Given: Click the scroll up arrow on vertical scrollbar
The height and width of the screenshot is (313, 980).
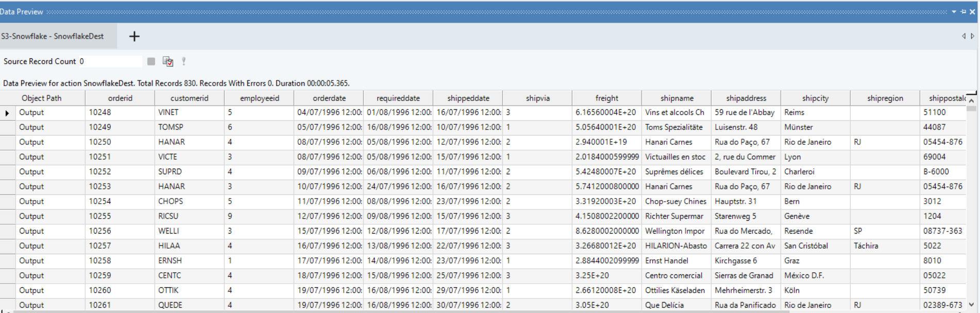Looking at the screenshot, I should [971, 100].
